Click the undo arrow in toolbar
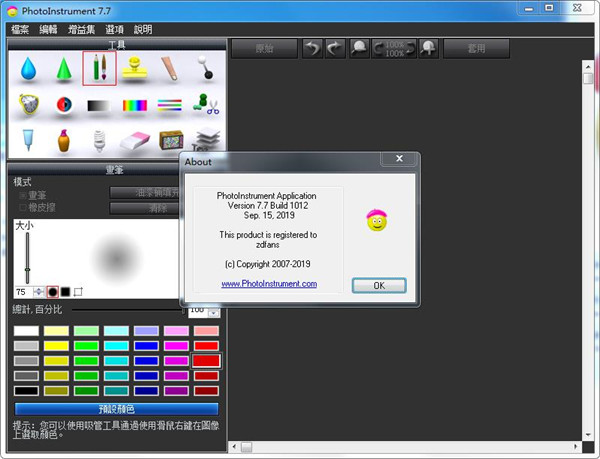Screen dimensions: 600x459 (x=312, y=49)
